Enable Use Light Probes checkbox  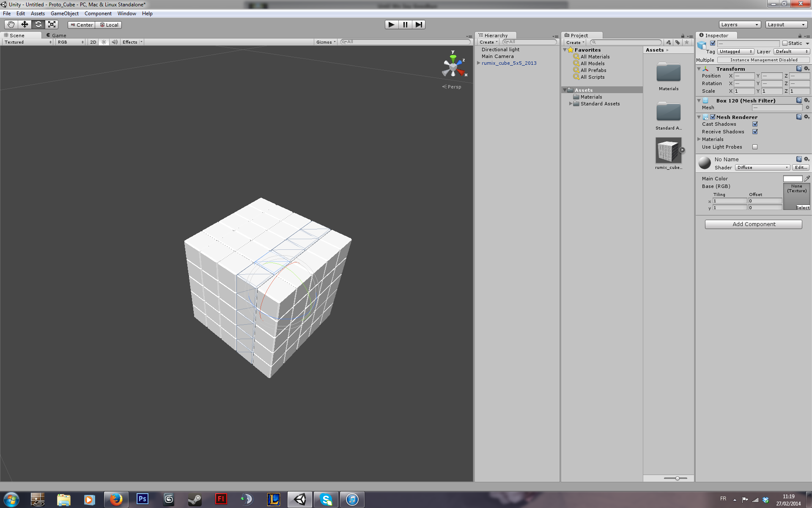[755, 147]
